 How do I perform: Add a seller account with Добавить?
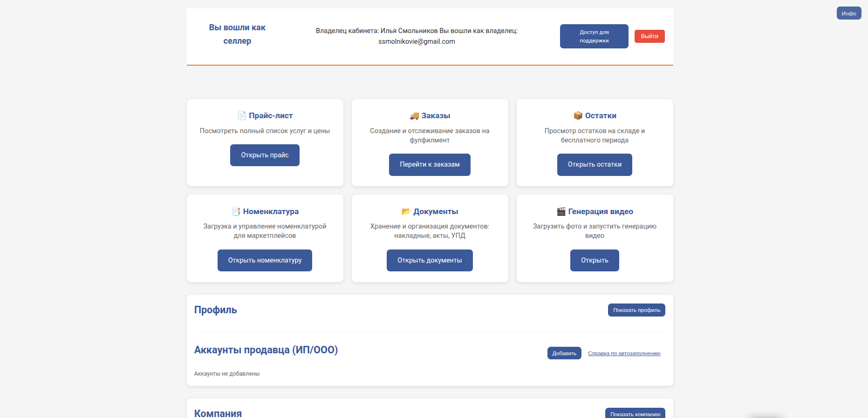564,353
